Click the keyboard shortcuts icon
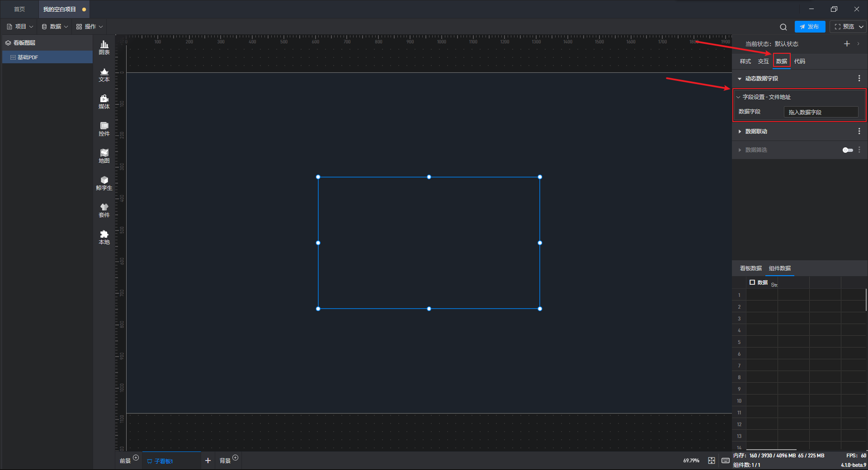Image resolution: width=868 pixels, height=470 pixels. coord(726,461)
